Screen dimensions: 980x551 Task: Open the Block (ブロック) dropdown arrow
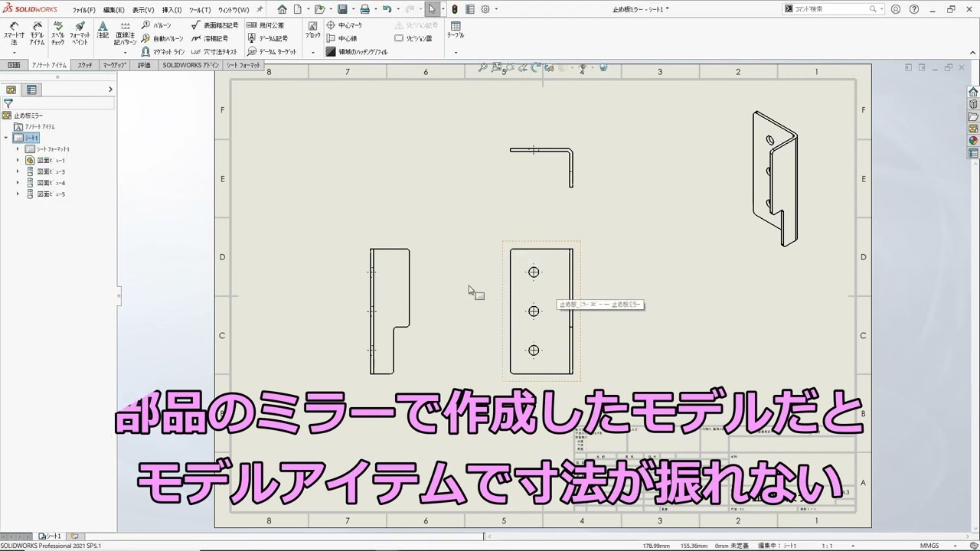[x=313, y=52]
